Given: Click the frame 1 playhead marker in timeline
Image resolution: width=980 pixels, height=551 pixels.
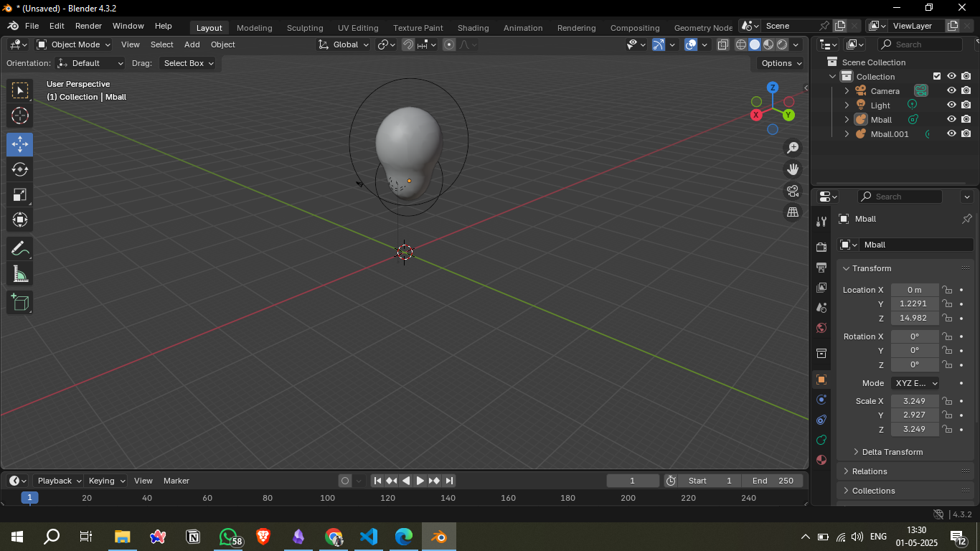Looking at the screenshot, I should click(29, 497).
